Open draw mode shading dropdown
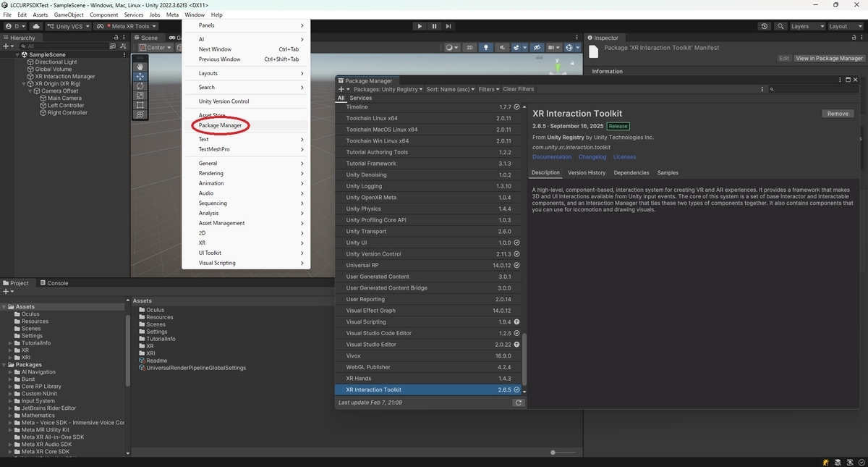The height and width of the screenshot is (467, 868). coord(452,48)
